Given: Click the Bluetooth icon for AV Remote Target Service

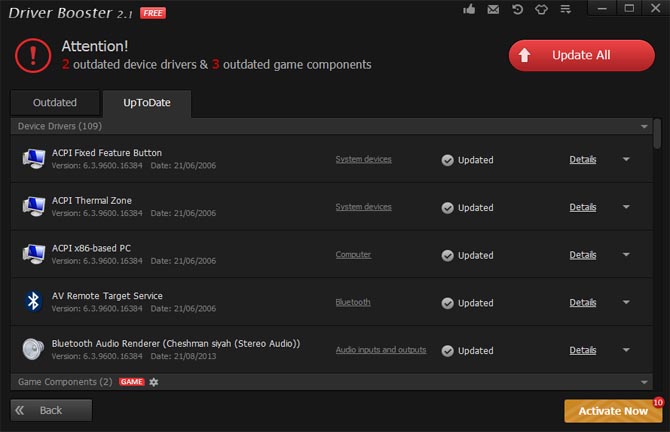Looking at the screenshot, I should 33,302.
